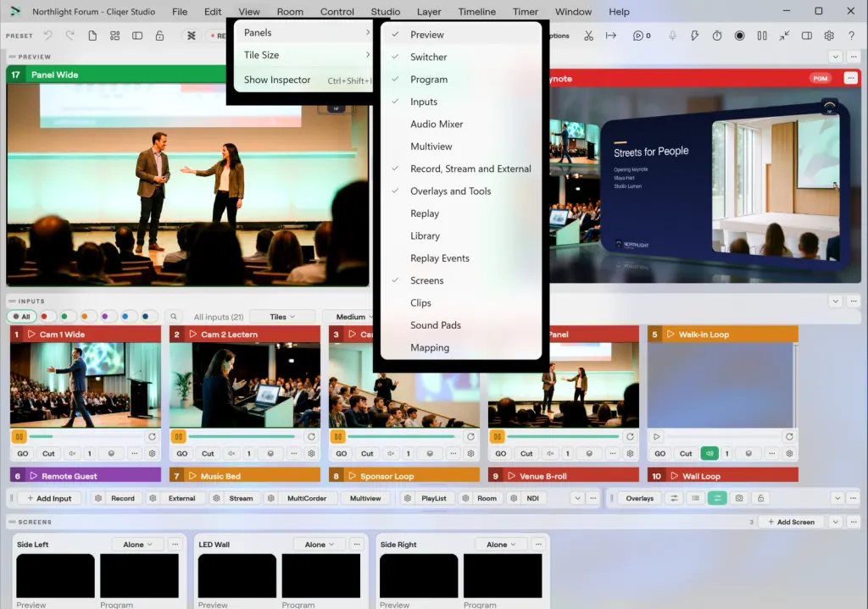Collapse the Preview panel with its chevron
The height and width of the screenshot is (609, 868).
coord(835,57)
